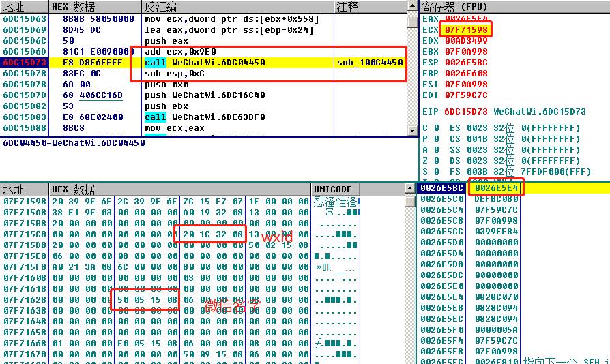This screenshot has width=610, height=364.
Task: Click the highlighted stack address 0026E5BC
Action: 442,188
